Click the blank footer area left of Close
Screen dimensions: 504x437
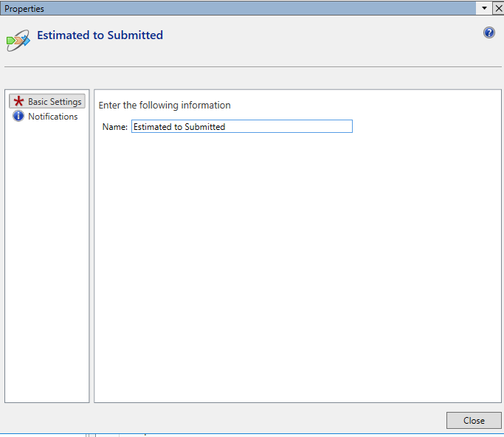point(221,420)
